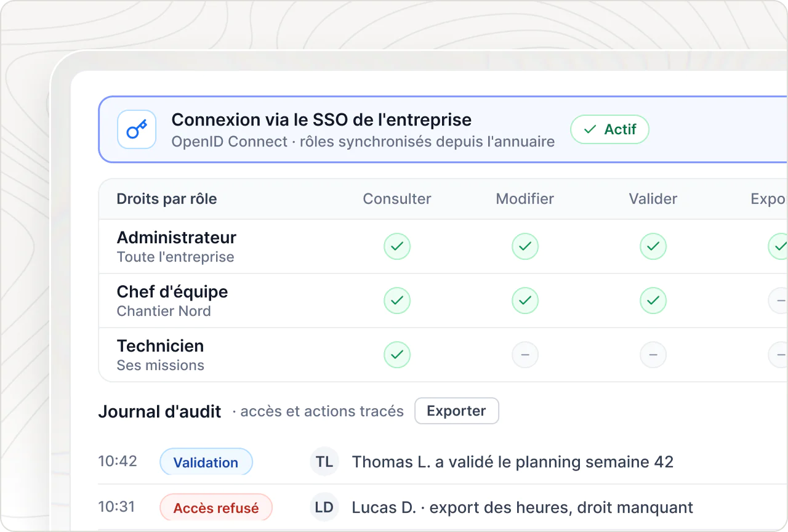Toggle Administrateur Valider checkmark
788x532 pixels.
point(653,246)
